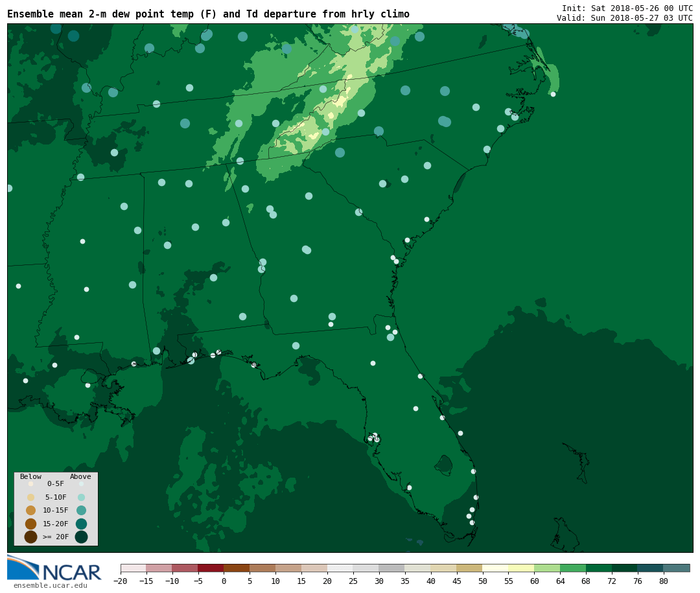The image size is (700, 593).
Task: Click the '25' colorbar tick label
Action: [353, 581]
